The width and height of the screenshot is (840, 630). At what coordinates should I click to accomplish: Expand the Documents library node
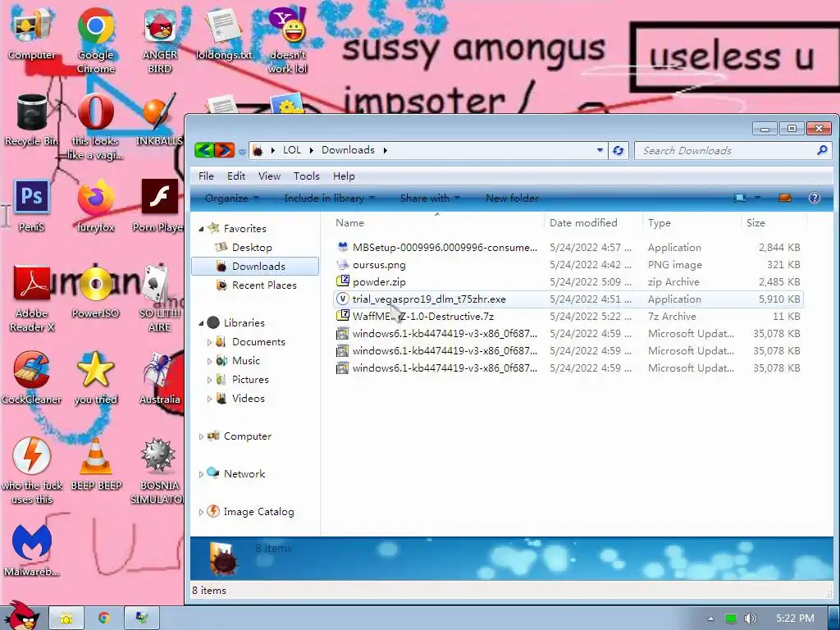(209, 342)
